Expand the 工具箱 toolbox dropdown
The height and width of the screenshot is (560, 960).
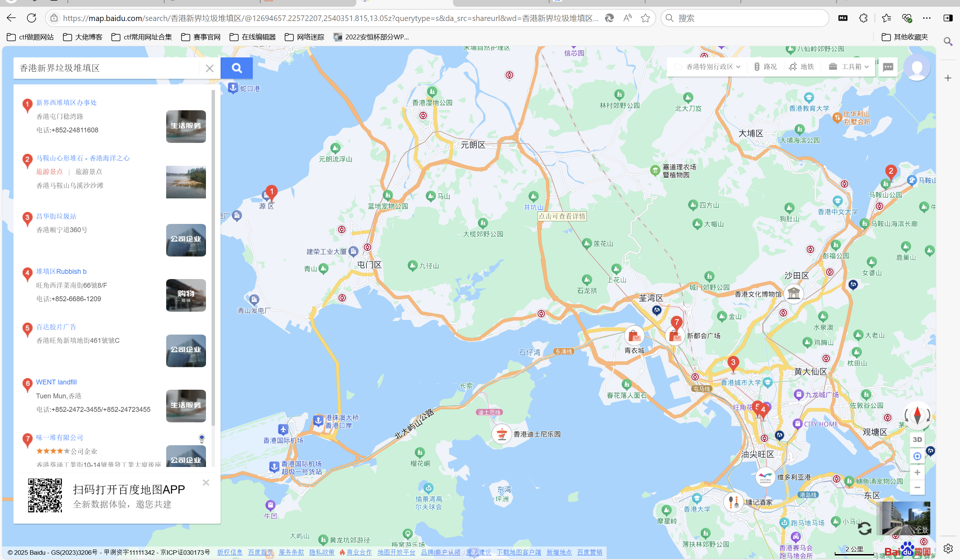pyautogui.click(x=849, y=67)
